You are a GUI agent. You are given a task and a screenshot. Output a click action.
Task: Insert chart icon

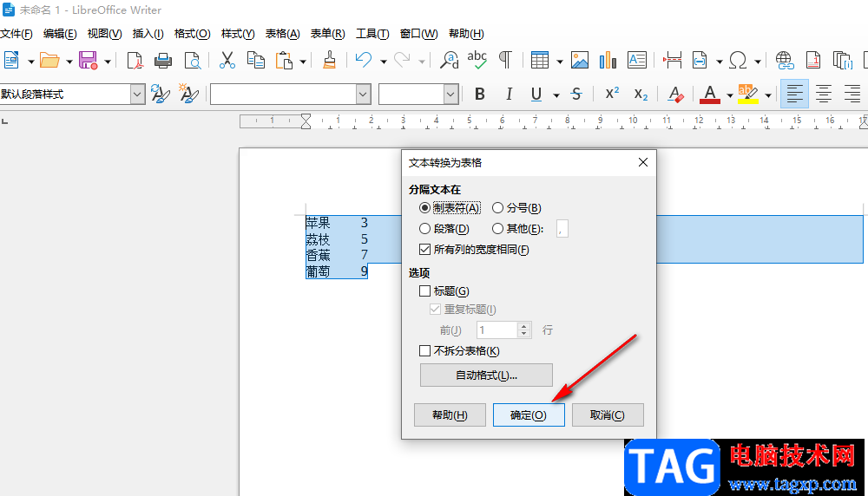click(608, 61)
